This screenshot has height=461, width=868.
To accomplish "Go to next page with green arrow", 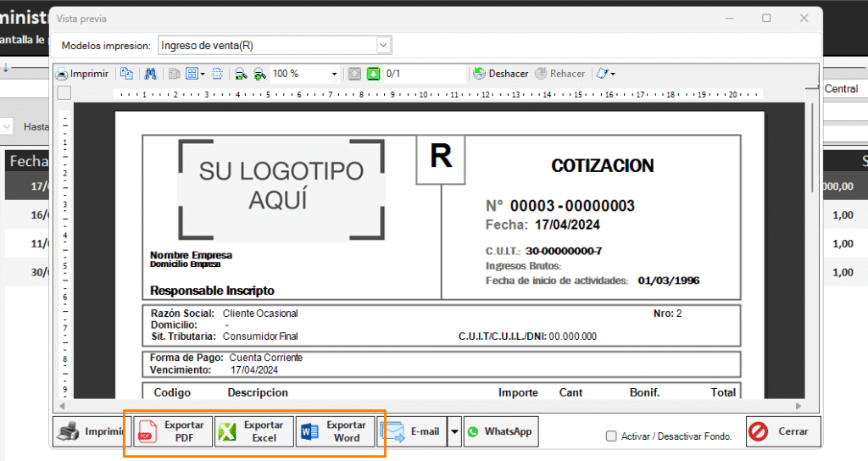I will (x=374, y=74).
